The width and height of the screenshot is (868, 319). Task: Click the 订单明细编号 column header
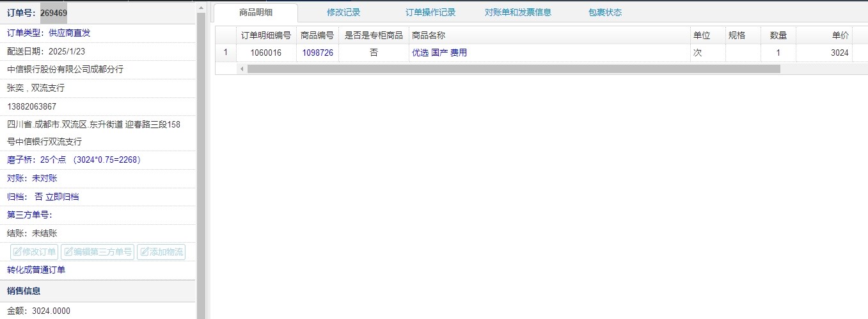pyautogui.click(x=266, y=35)
